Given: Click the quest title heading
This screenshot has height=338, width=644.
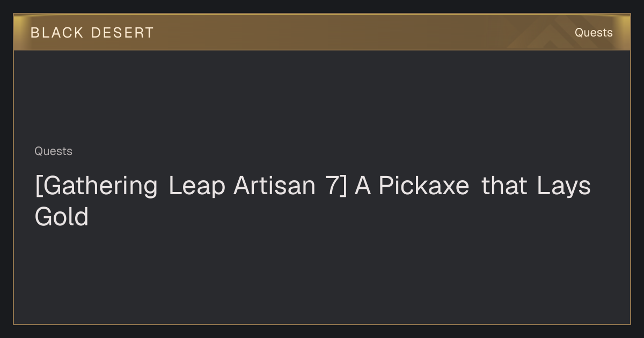Looking at the screenshot, I should [x=312, y=201].
